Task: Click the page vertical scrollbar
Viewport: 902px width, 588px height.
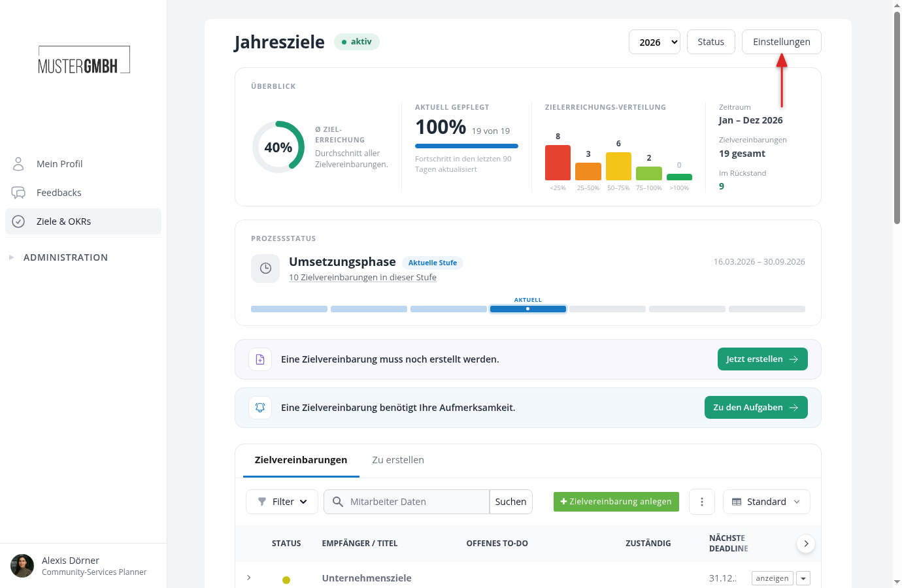Action: (897, 118)
